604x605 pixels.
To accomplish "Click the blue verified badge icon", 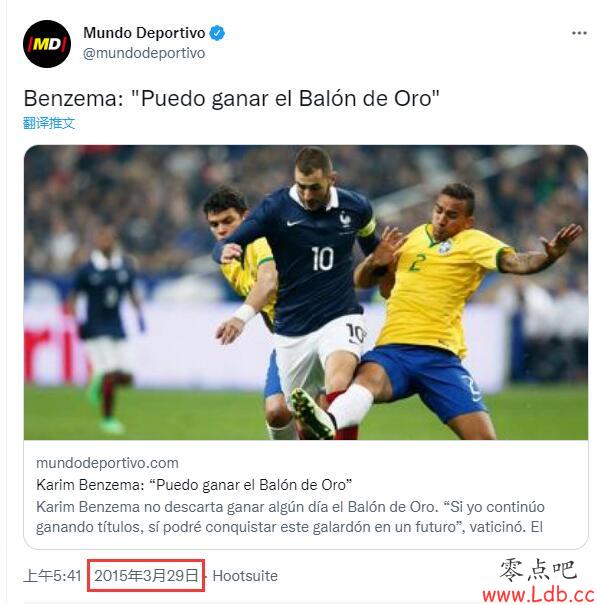I will (x=217, y=33).
